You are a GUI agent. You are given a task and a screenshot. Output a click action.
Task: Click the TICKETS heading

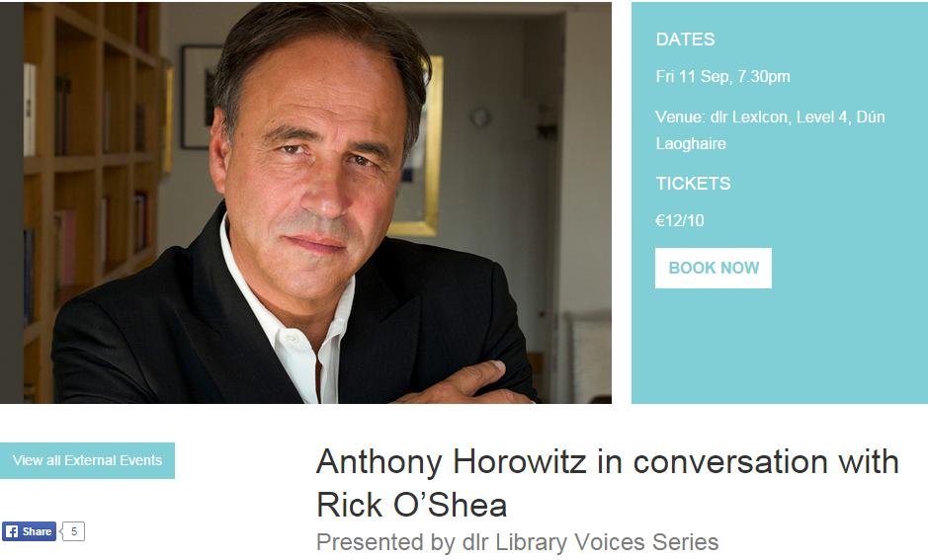pos(693,184)
